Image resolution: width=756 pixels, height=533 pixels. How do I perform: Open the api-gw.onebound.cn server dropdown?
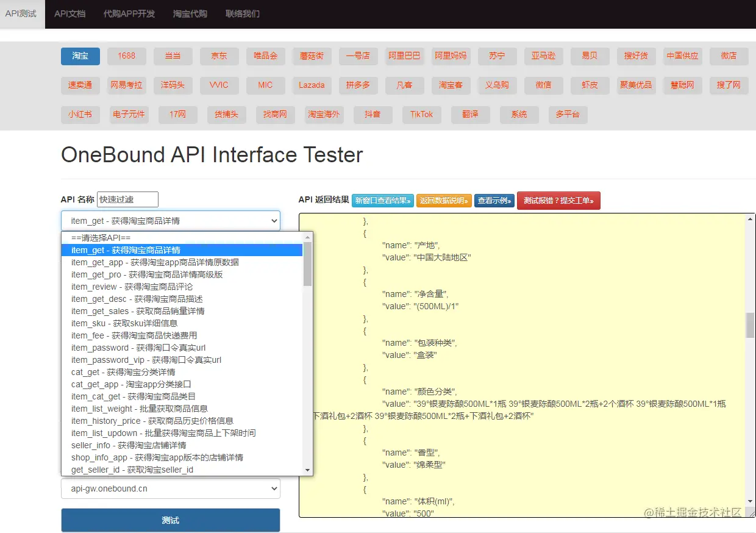click(171, 488)
